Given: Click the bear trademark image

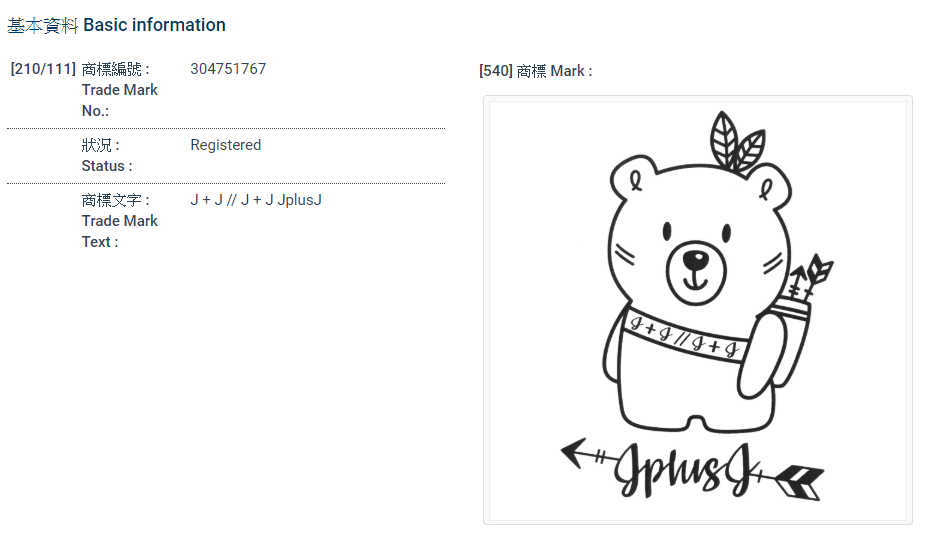Looking at the screenshot, I should 697,310.
